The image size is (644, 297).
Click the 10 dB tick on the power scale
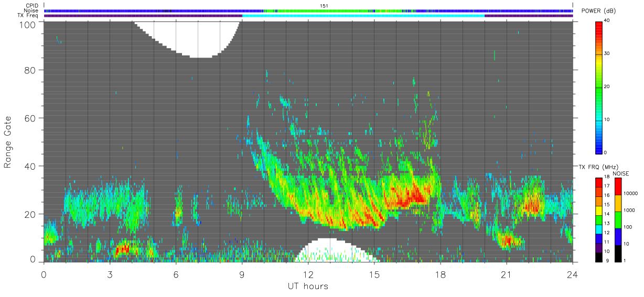click(607, 119)
